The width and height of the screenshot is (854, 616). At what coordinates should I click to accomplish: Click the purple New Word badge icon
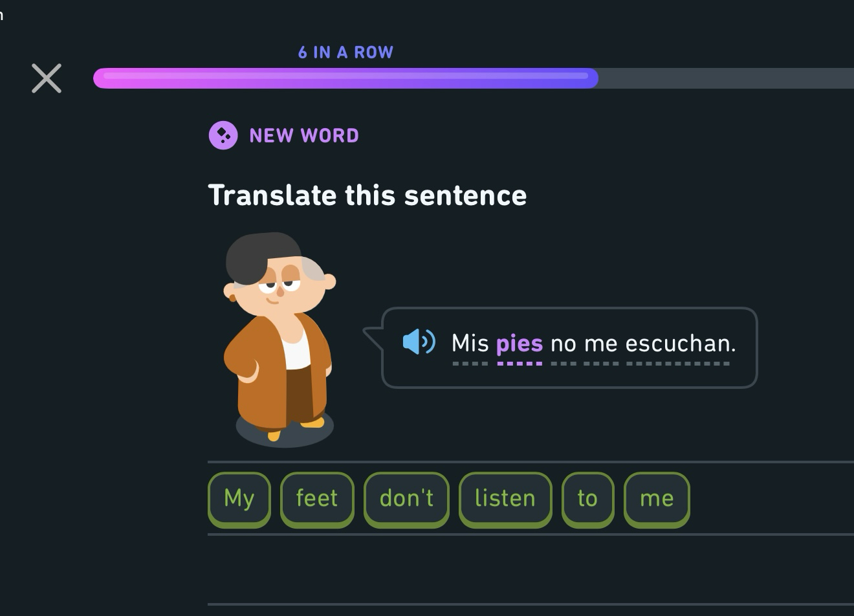[223, 135]
